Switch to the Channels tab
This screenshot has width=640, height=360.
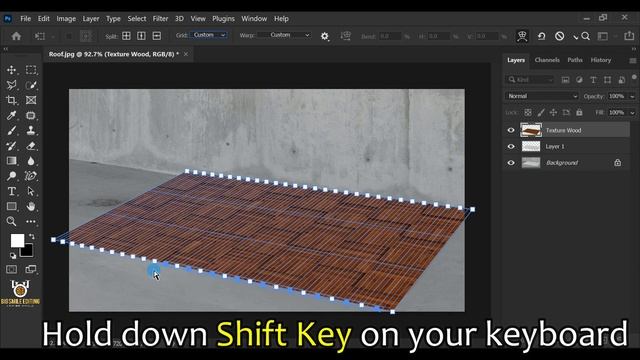coord(547,60)
